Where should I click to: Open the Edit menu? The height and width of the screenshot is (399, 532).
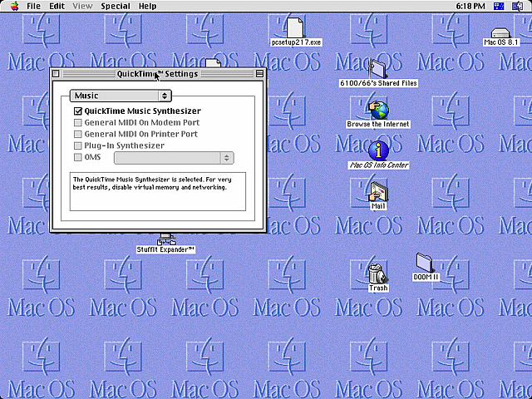57,6
